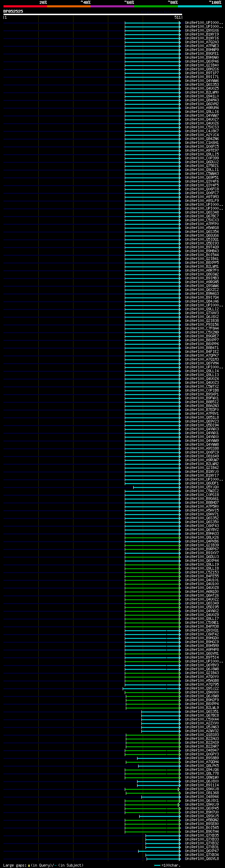Click the orange ~40% identity color segment
The height and width of the screenshot is (868, 225).
(69, 6)
